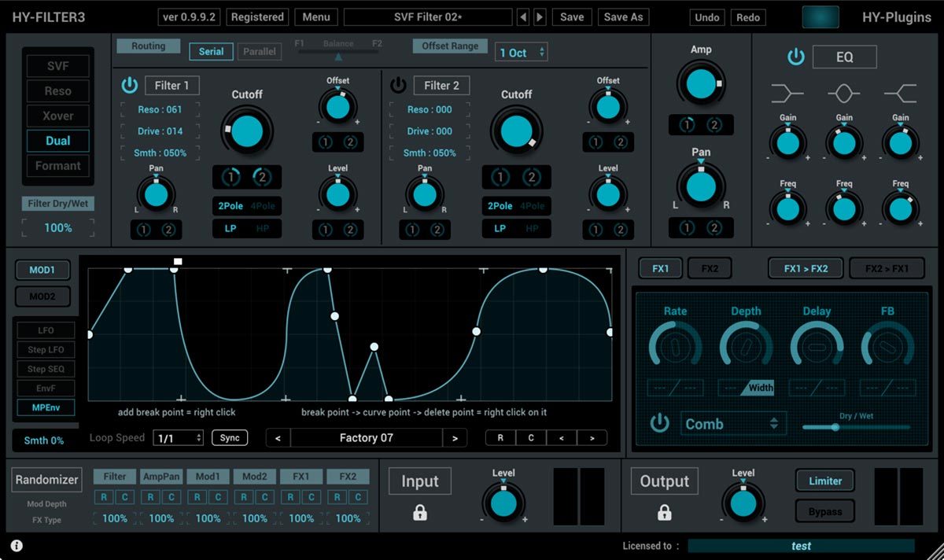Select the low shelf EQ band icon
The height and width of the screenshot is (560, 944).
(787, 94)
